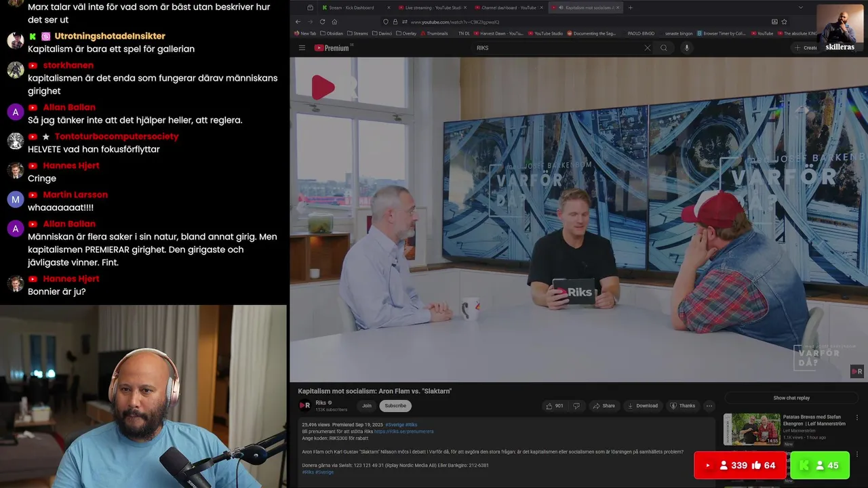Viewport: 868px width, 488px height.
Task: Go to YouTube Premium home logo
Action: [x=332, y=47]
